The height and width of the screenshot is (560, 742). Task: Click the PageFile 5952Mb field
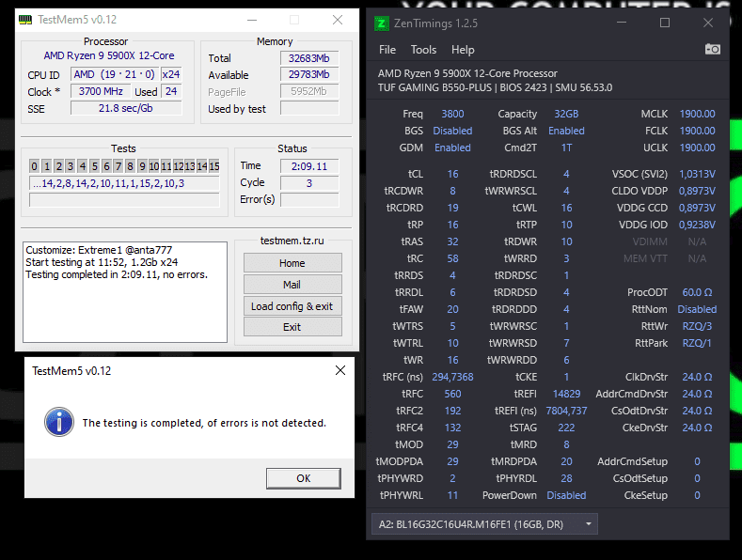[309, 91]
